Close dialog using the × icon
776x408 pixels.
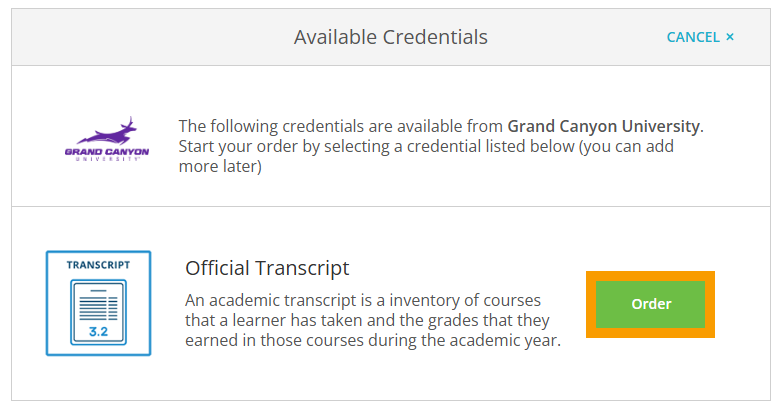click(729, 37)
